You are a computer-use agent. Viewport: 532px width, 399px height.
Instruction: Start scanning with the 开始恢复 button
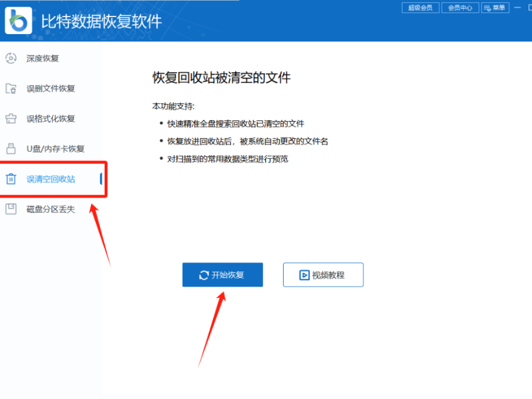click(x=222, y=275)
